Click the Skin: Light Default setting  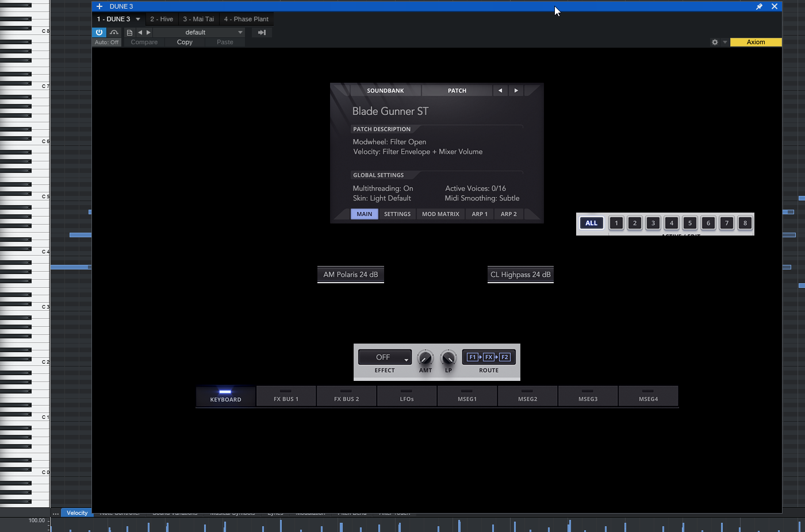[382, 198]
